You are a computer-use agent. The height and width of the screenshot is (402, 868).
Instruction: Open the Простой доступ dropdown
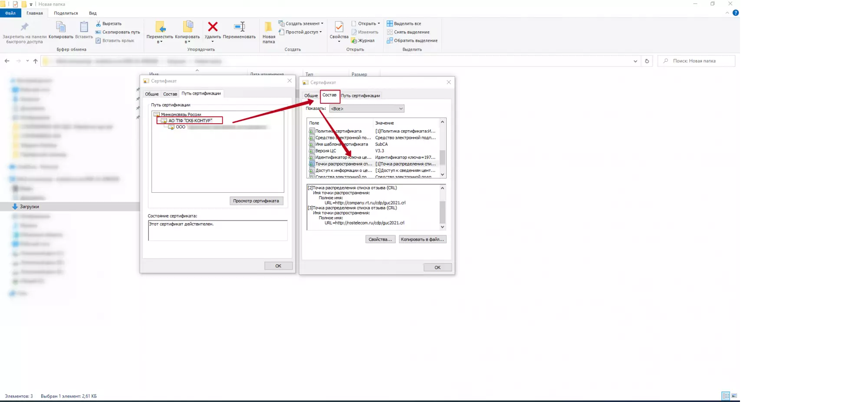pyautogui.click(x=300, y=32)
